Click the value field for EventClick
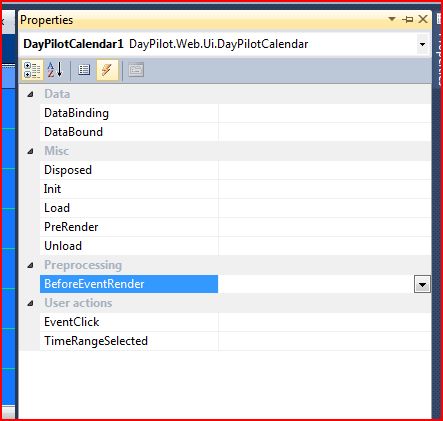This screenshot has width=443, height=421. [325, 322]
